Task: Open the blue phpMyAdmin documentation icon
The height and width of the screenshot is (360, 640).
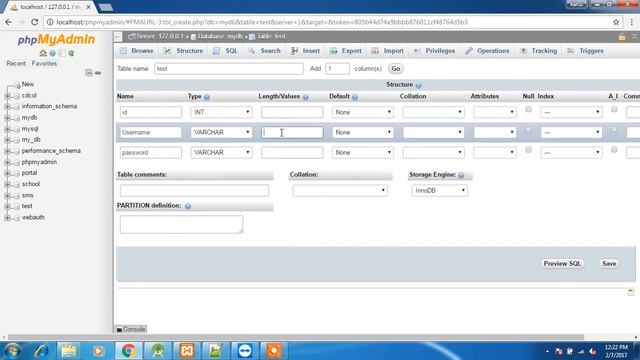Action: pos(53,53)
